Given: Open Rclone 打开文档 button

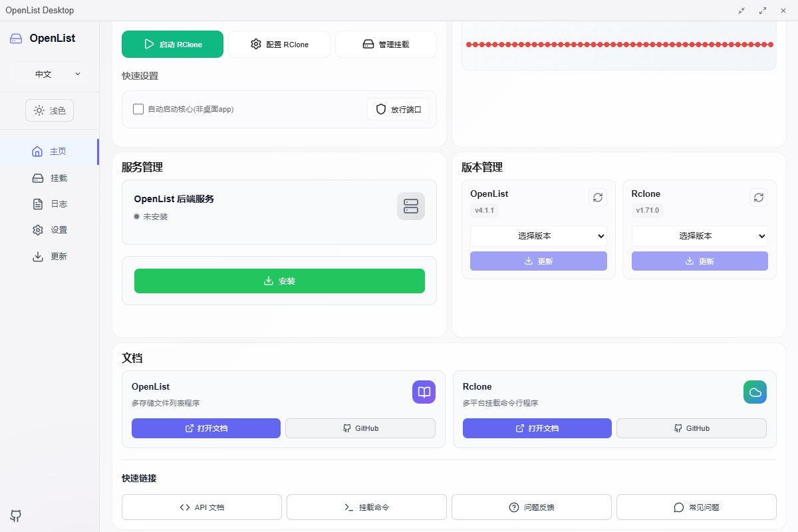Looking at the screenshot, I should tap(537, 428).
